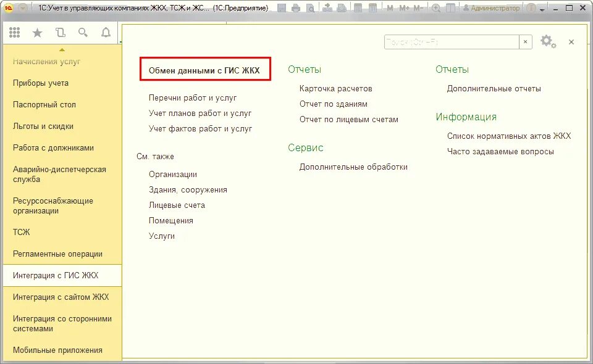Open Дополнительные отчеты
The width and height of the screenshot is (593, 364).
point(494,89)
